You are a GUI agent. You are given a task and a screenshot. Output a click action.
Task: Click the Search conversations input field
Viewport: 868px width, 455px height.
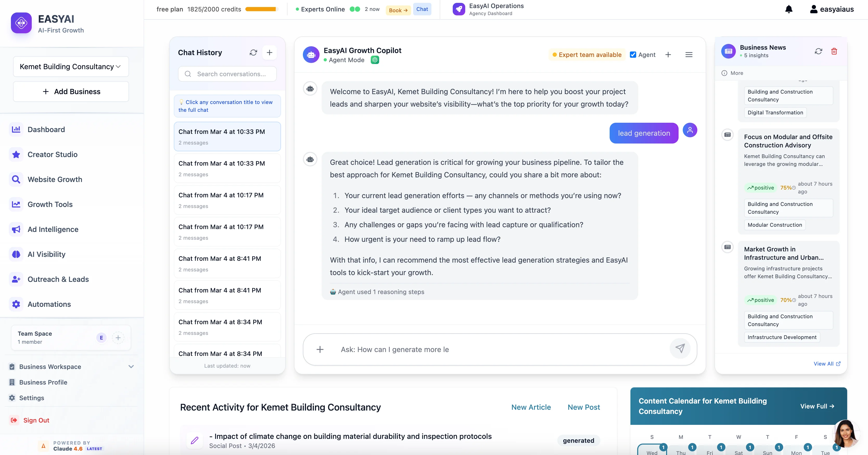click(231, 74)
